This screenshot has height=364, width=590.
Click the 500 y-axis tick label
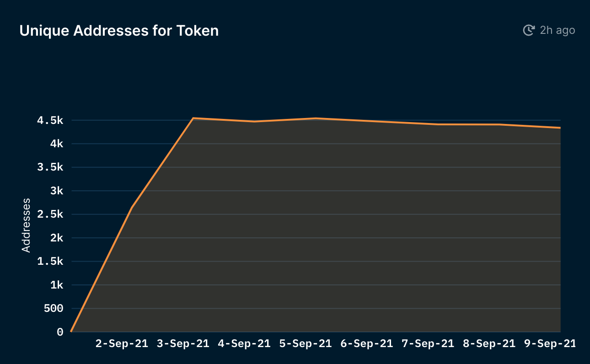[54, 309]
